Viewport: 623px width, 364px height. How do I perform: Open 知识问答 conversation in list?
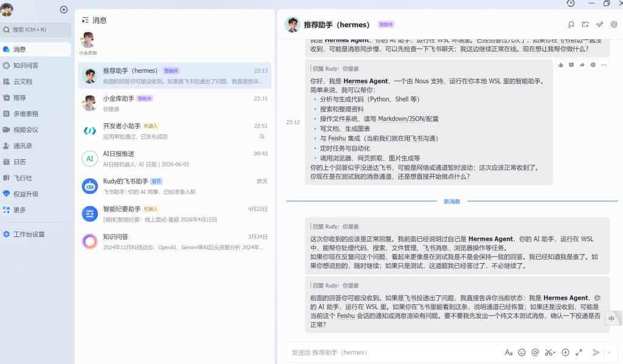tap(175, 241)
